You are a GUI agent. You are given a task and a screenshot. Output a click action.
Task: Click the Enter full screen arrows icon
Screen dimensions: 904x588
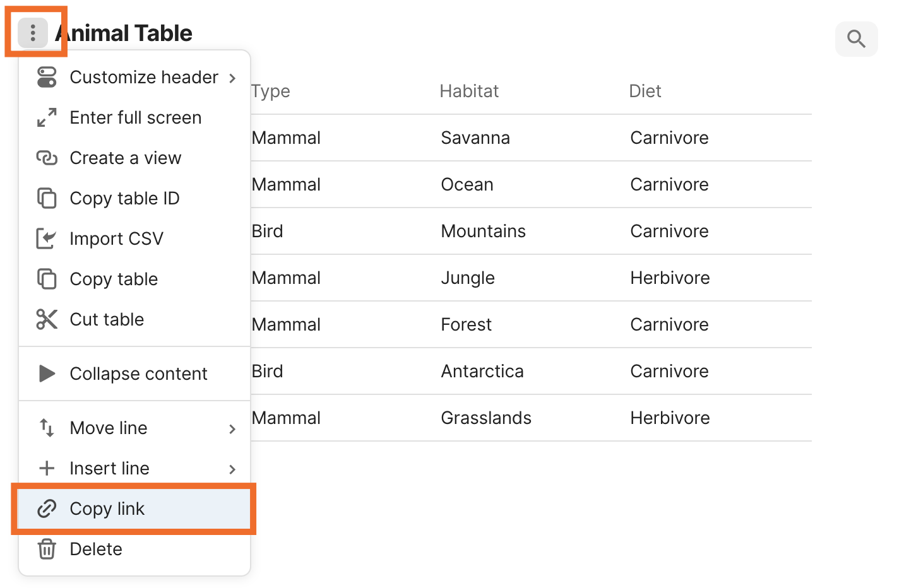(47, 118)
